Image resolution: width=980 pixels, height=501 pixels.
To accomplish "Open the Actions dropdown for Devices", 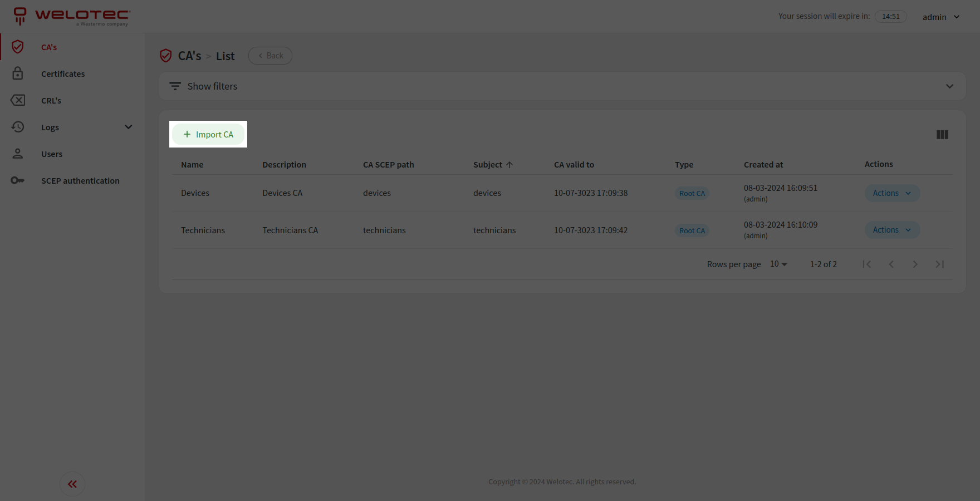I will 891,193.
